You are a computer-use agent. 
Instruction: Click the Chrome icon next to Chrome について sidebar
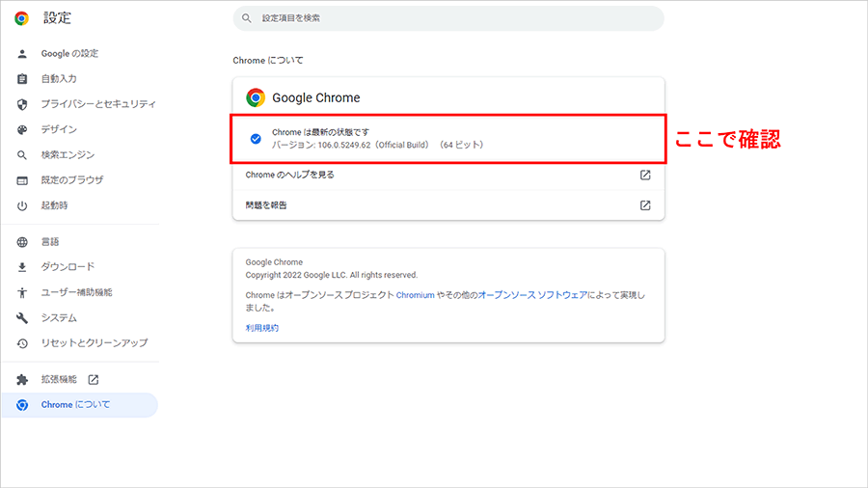(x=22, y=405)
